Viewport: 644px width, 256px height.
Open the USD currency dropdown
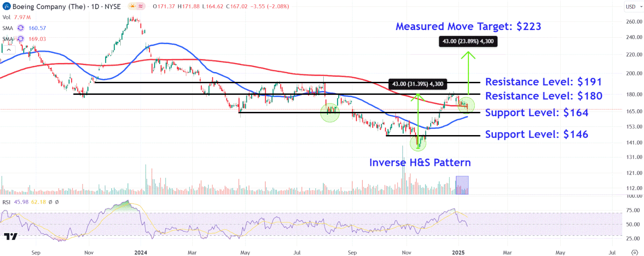tap(630, 6)
